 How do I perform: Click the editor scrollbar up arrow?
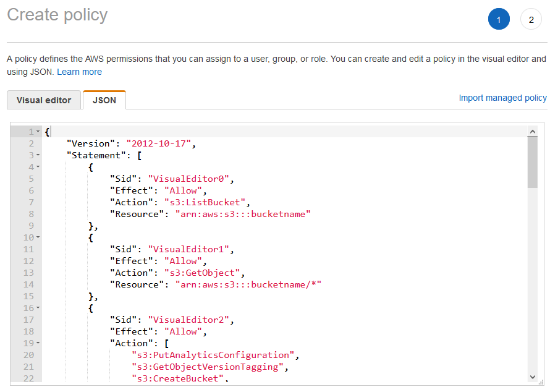tap(532, 132)
